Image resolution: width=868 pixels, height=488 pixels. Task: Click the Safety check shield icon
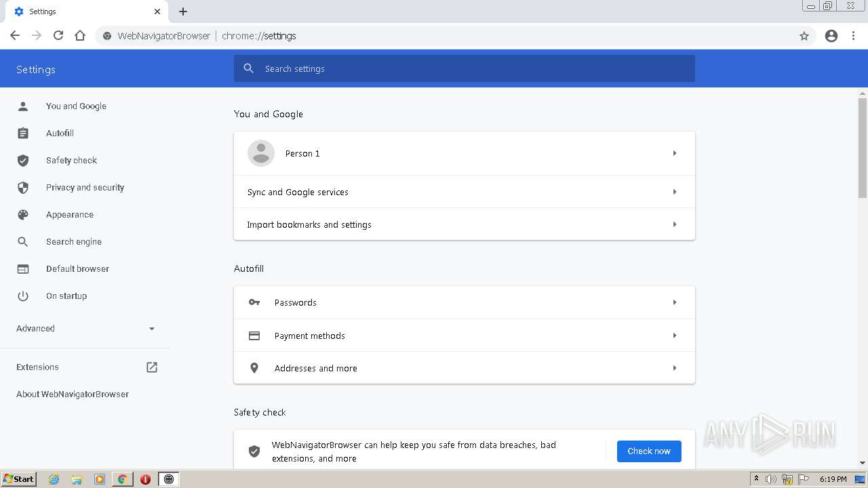click(x=23, y=161)
